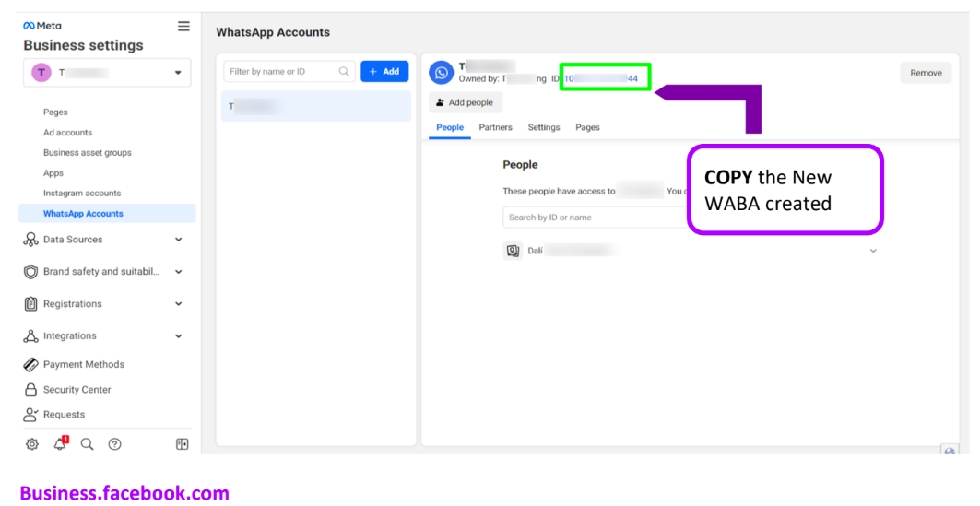Image resolution: width=980 pixels, height=506 pixels.
Task: Select WhatsApp Accounts in the sidebar
Action: (x=108, y=213)
